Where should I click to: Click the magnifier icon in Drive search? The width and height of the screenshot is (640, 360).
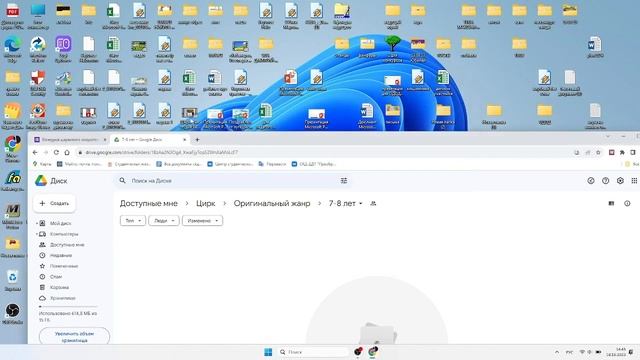pyautogui.click(x=122, y=180)
